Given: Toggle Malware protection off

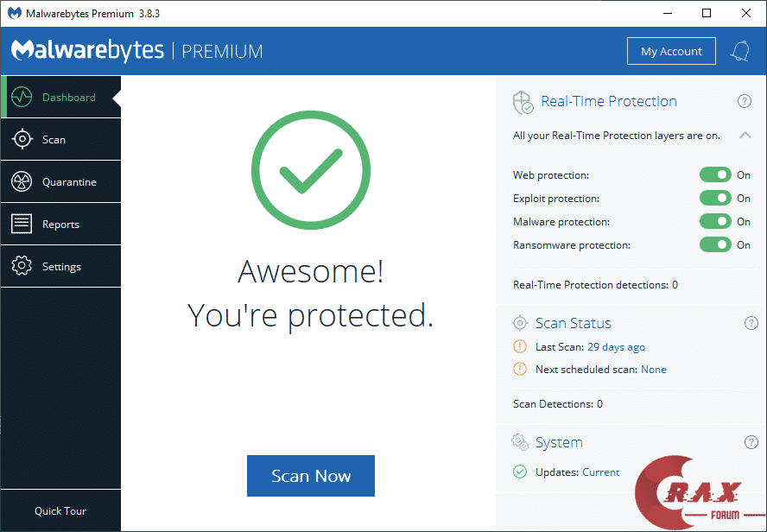Looking at the screenshot, I should (715, 222).
